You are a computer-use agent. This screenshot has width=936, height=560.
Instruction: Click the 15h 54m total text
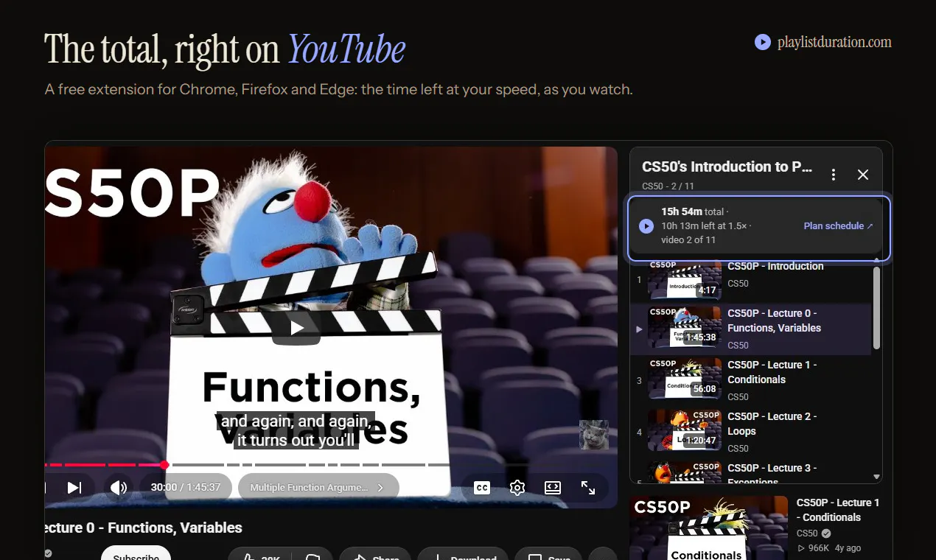[693, 211]
